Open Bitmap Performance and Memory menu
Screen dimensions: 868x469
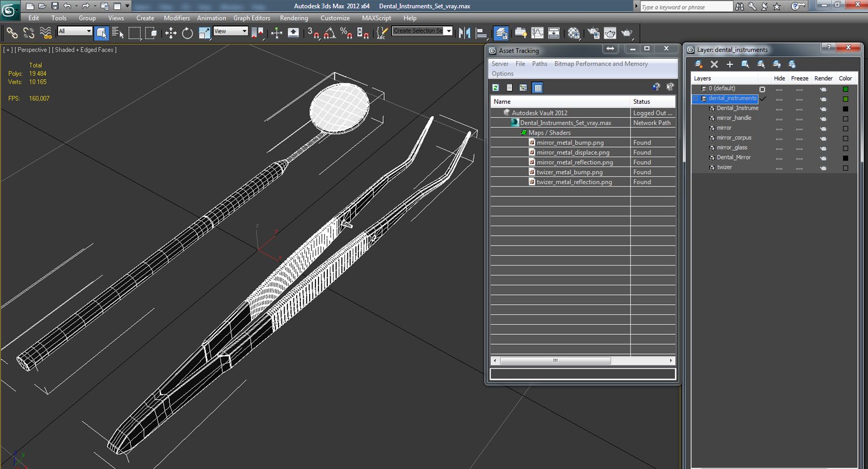(x=601, y=64)
